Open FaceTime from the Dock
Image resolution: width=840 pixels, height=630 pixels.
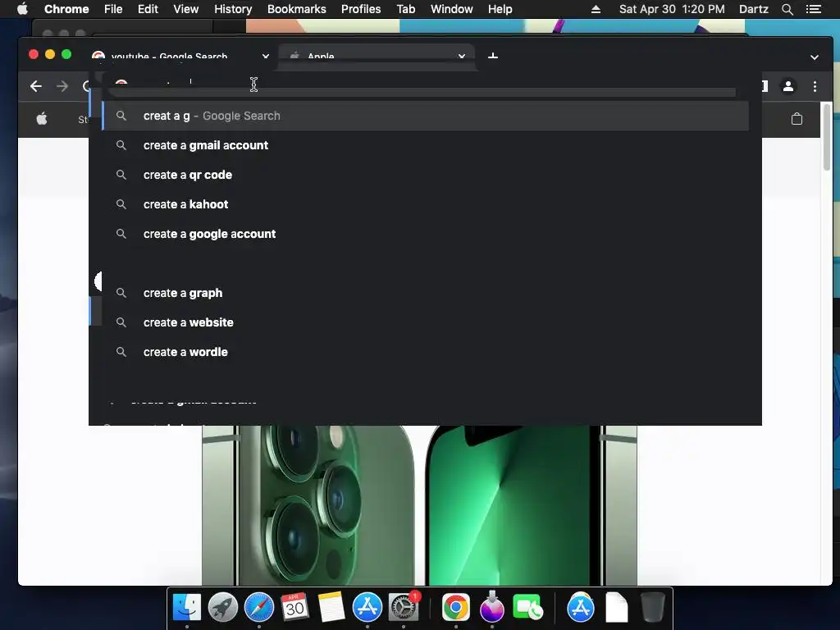pos(527,608)
